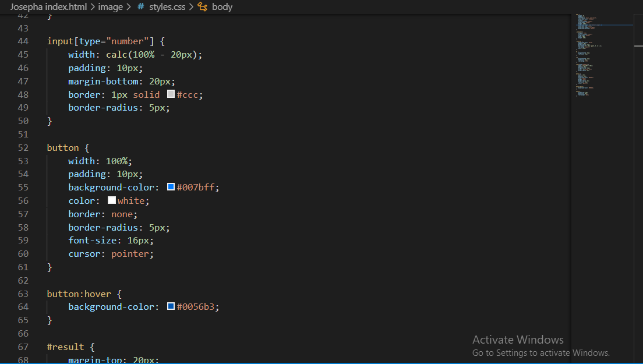Image resolution: width=643 pixels, height=364 pixels.
Task: Click line number 67 in gutter
Action: tap(23, 347)
